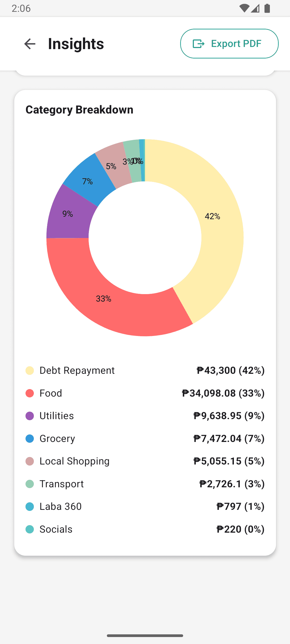Tap the Local Shopping legend dot

tap(30, 461)
